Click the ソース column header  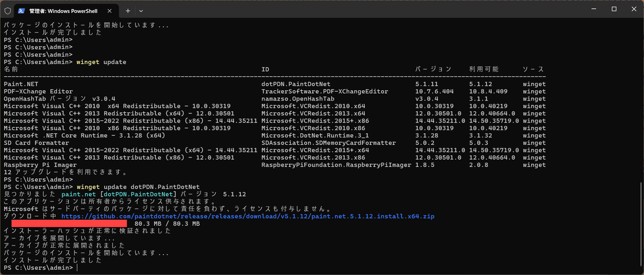point(533,69)
